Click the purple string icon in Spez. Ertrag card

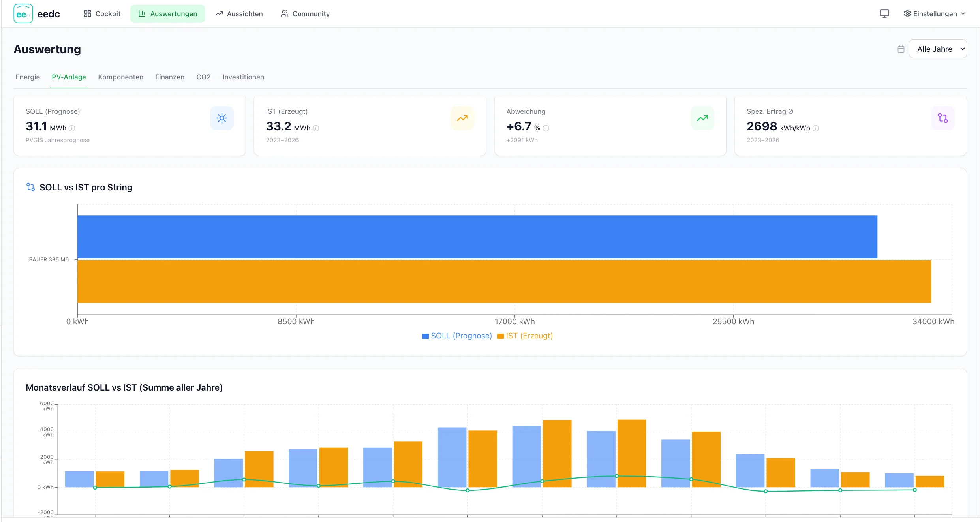pyautogui.click(x=942, y=118)
